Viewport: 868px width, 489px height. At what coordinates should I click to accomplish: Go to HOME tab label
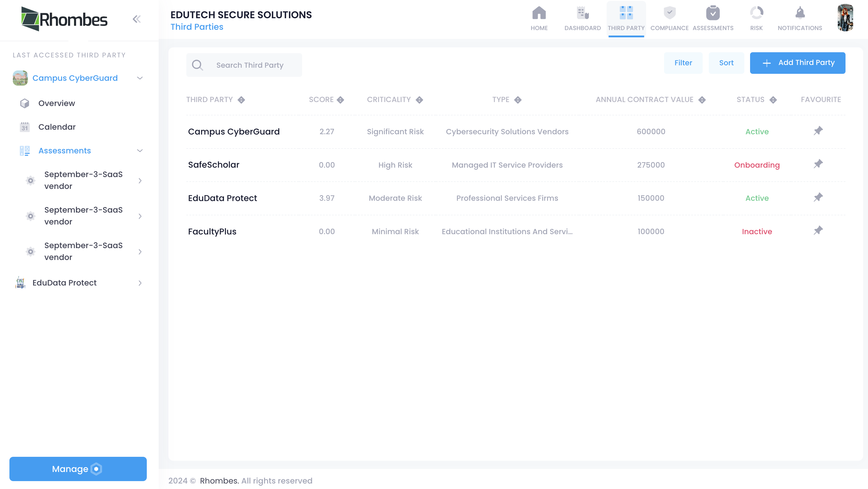[539, 28]
